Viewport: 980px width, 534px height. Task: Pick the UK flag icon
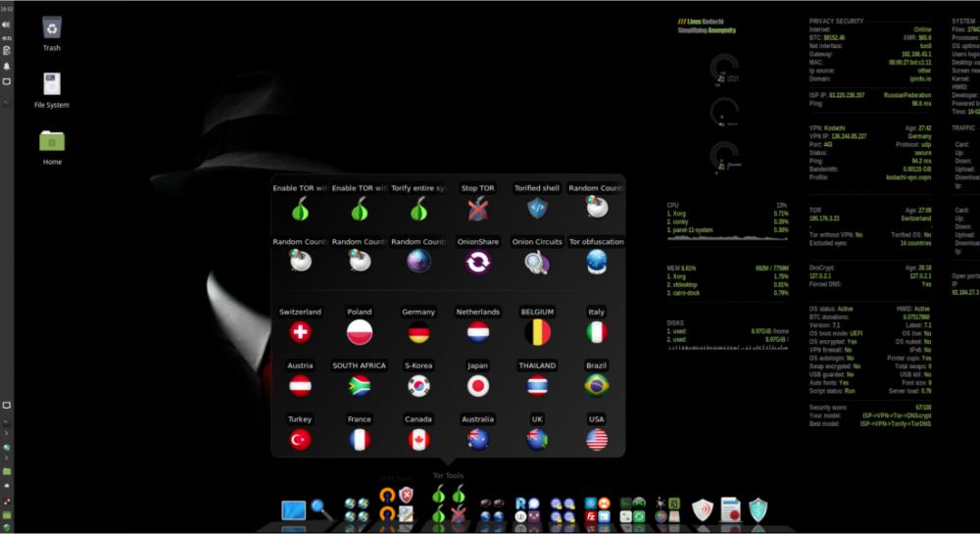[x=537, y=440]
